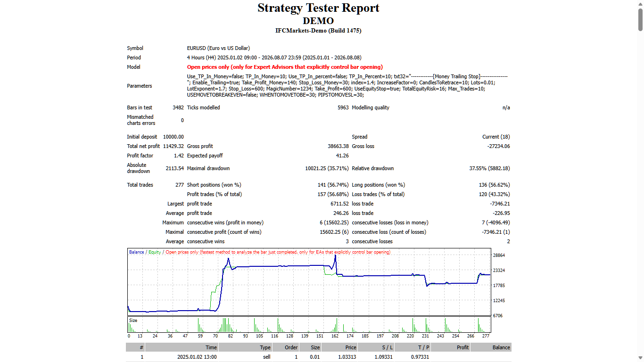Click the red "Open prices only" model text
The image size is (644, 362).
(x=285, y=67)
